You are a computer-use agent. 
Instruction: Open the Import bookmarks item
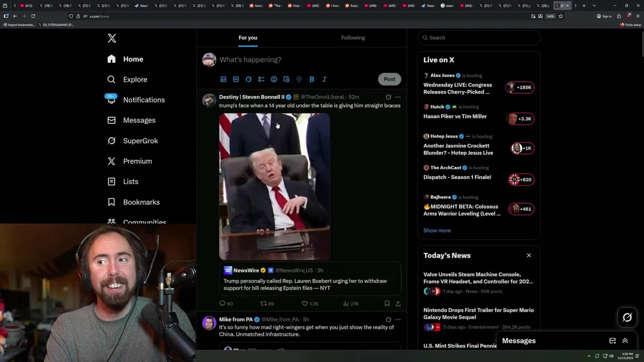[x=19, y=25]
